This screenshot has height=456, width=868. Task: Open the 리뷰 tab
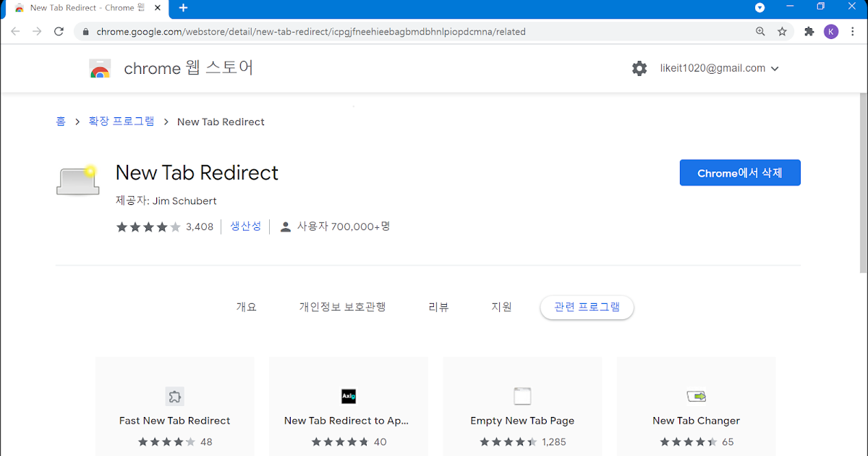tap(439, 306)
